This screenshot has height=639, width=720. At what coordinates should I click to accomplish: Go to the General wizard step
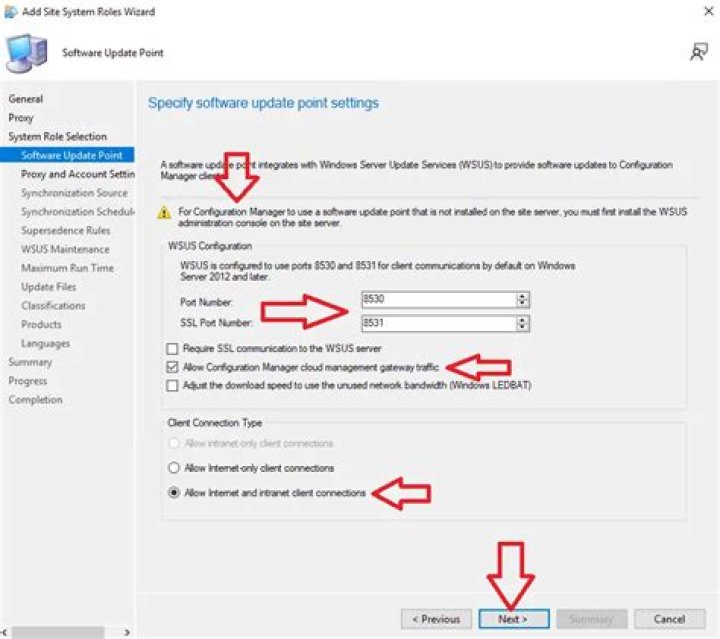[x=26, y=99]
